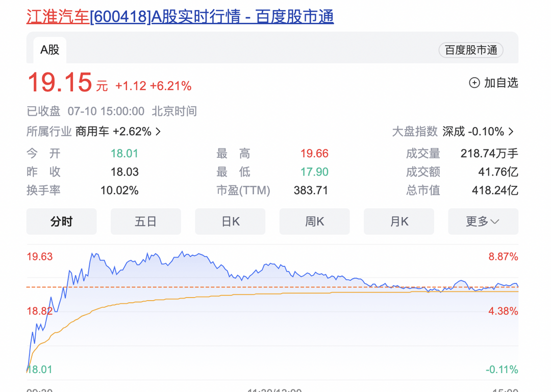Image resolution: width=551 pixels, height=392 pixels.
Task: Click the 加自选 label
Action: point(501,83)
